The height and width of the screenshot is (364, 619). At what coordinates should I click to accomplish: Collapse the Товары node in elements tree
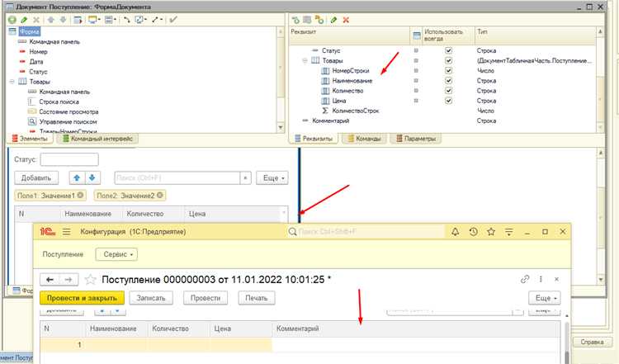pyautogui.click(x=11, y=82)
